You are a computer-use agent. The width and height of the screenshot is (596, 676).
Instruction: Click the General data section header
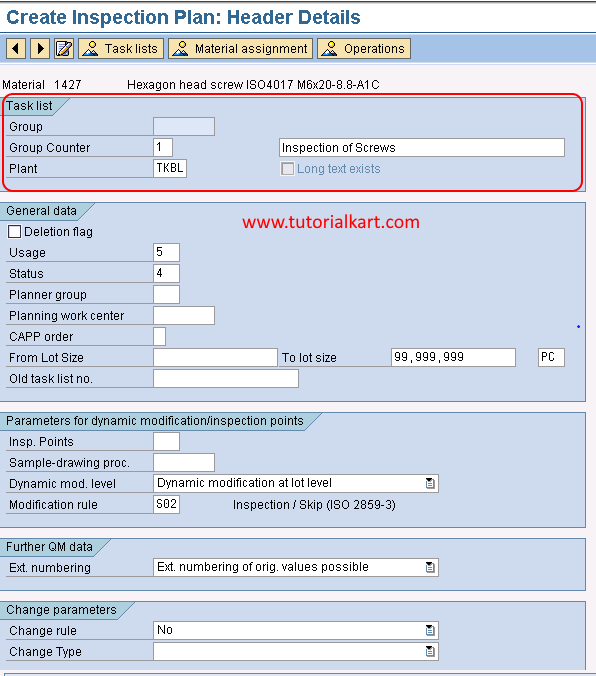[41, 211]
